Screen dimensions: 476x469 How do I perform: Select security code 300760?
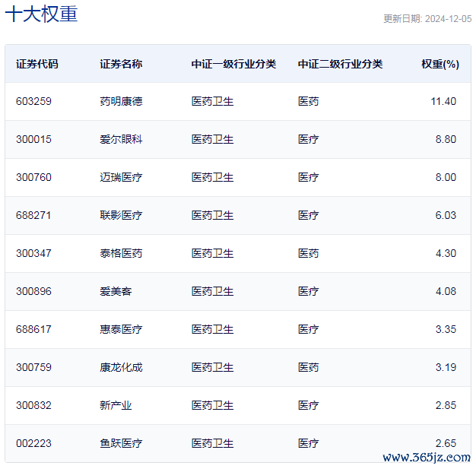click(33, 177)
